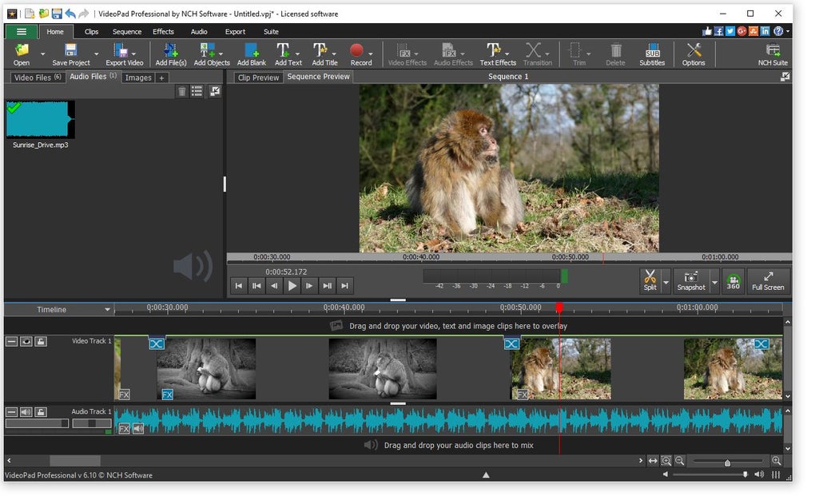This screenshot has height=504, width=815.
Task: Open the 360 video view button
Action: [733, 280]
